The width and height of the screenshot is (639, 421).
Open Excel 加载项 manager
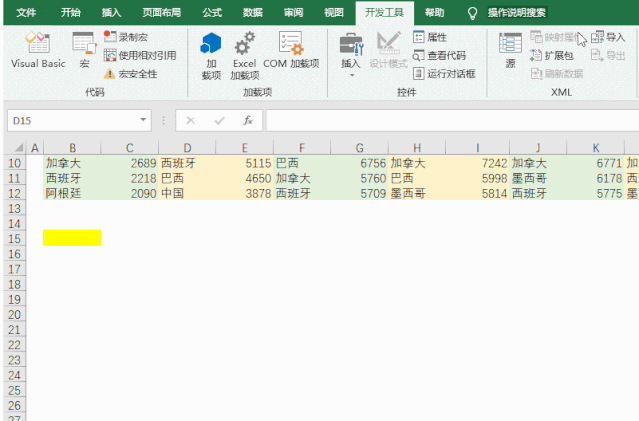tap(245, 55)
